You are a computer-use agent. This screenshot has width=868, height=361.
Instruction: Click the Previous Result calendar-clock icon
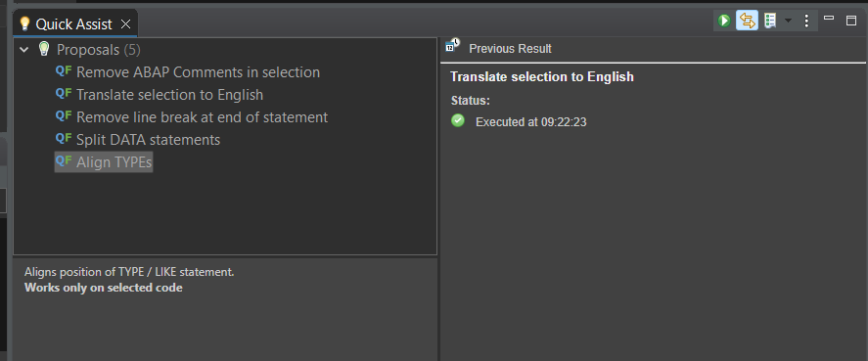(x=452, y=45)
